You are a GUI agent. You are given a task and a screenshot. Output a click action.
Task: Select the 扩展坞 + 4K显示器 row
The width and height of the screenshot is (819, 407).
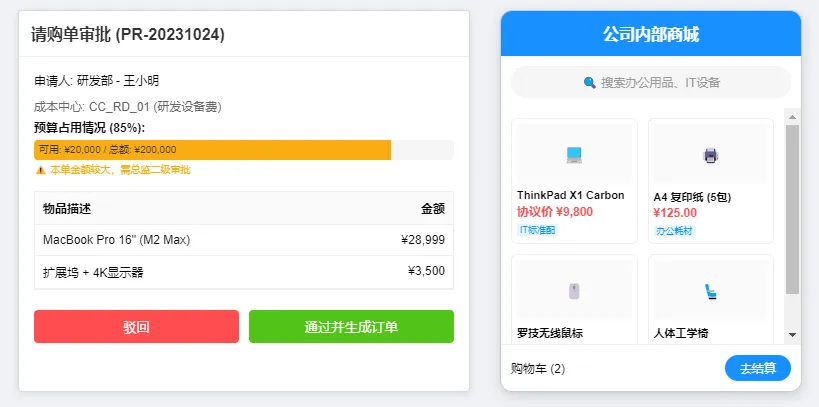(243, 271)
